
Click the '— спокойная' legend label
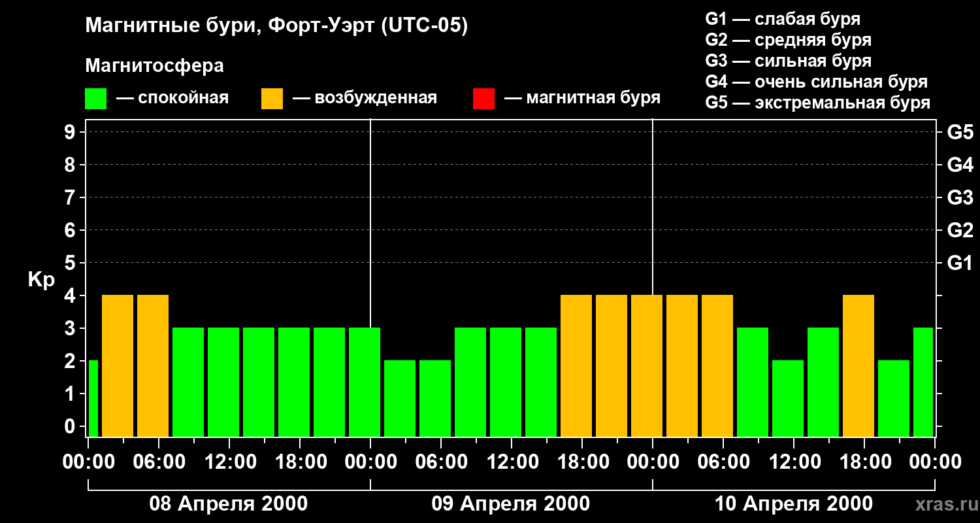pos(172,98)
